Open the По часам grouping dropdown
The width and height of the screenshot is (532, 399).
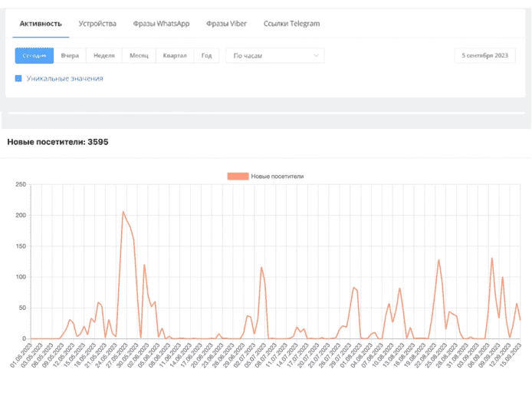(x=275, y=56)
